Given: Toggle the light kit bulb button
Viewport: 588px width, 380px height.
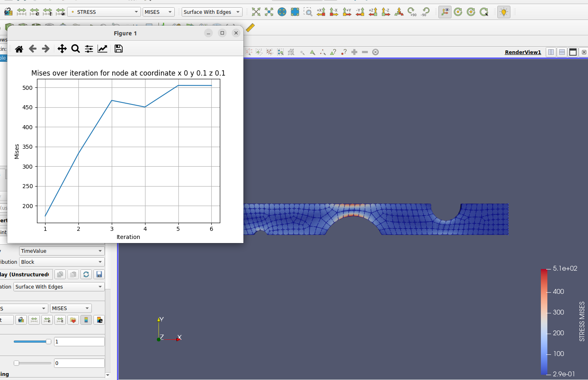Looking at the screenshot, I should [x=503, y=12].
